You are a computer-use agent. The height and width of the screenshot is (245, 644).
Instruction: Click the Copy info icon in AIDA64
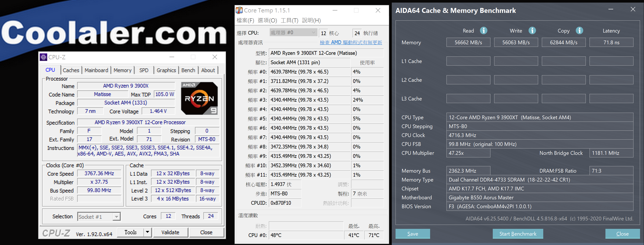click(x=579, y=30)
